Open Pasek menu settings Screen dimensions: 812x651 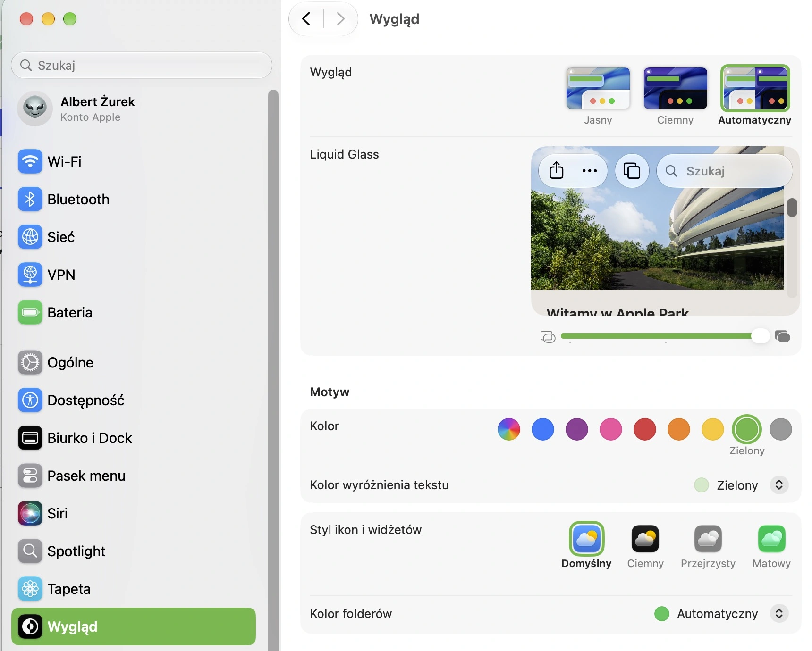click(x=133, y=476)
